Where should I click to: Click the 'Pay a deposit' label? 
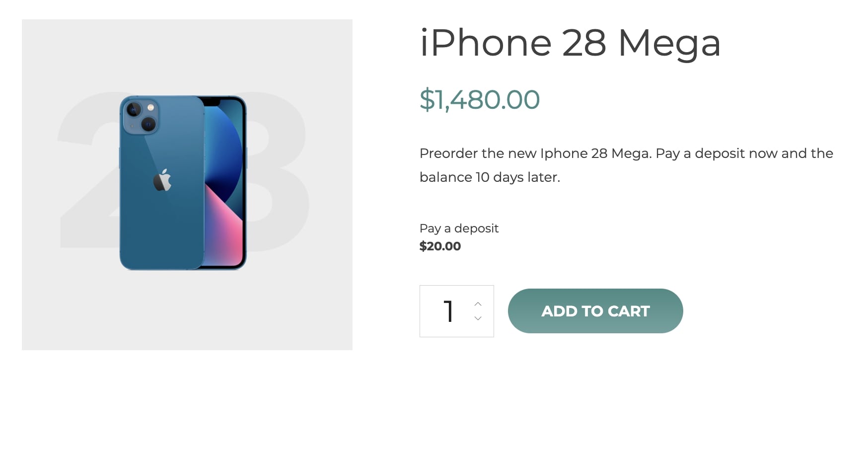[x=458, y=228]
